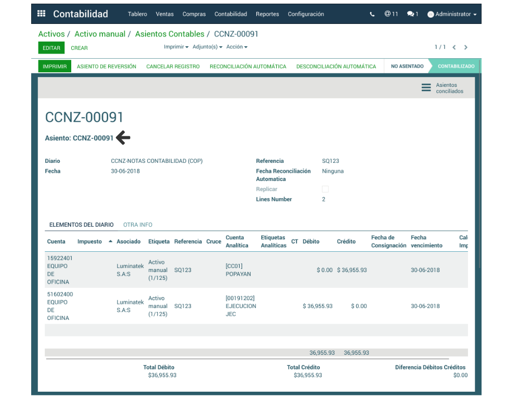Open the @ mentions notifications icon
The image size is (532, 399).
coord(391,14)
